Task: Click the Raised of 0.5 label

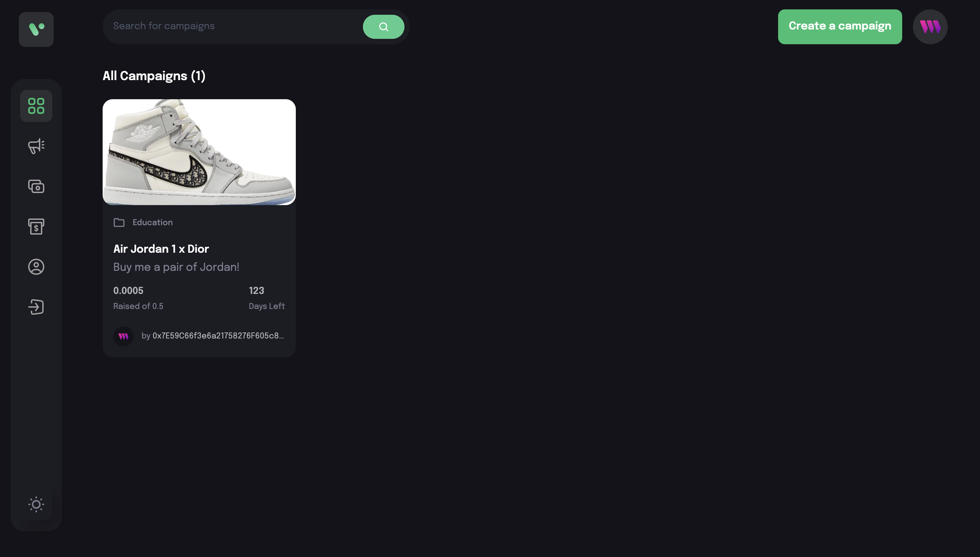Action: pos(138,306)
